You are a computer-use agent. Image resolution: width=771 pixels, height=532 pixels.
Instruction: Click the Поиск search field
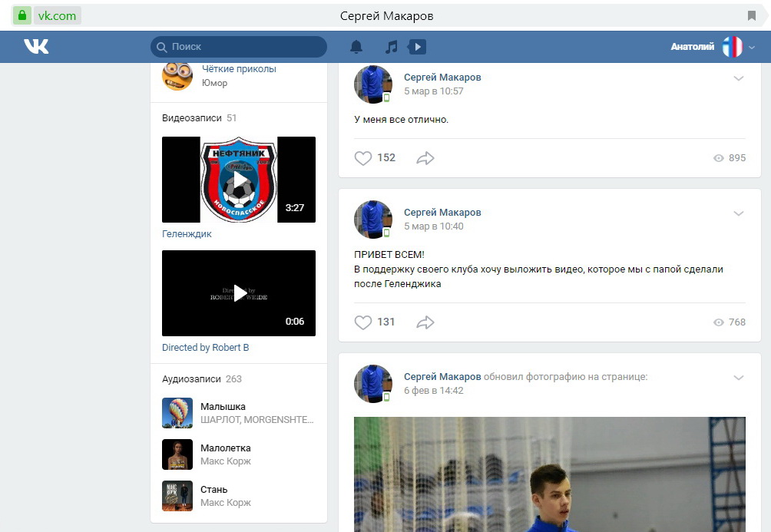[238, 47]
